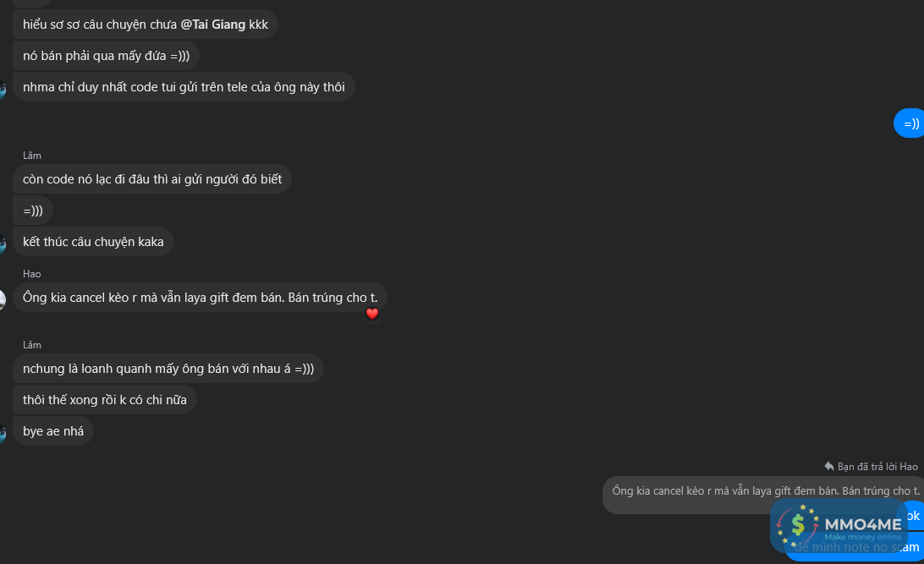924x564 pixels.
Task: Open Hao's profile avatar beside his message
Action: pos(3,298)
